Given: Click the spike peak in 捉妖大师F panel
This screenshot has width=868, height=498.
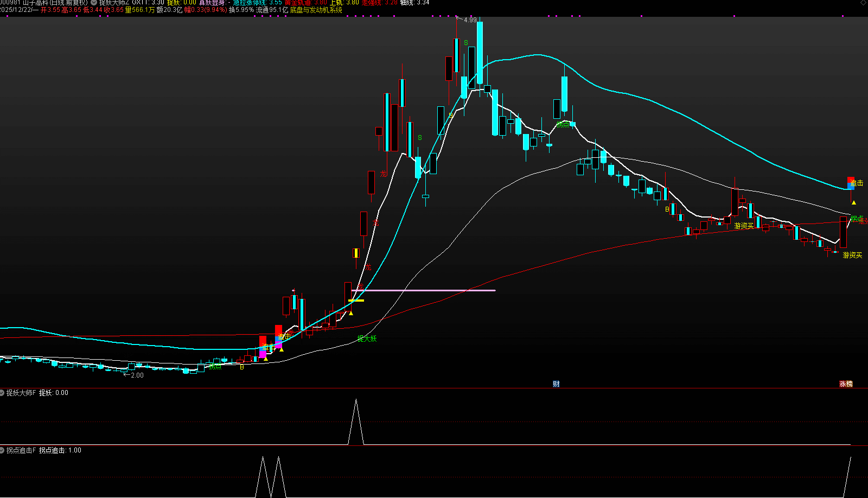Looking at the screenshot, I should (356, 401).
